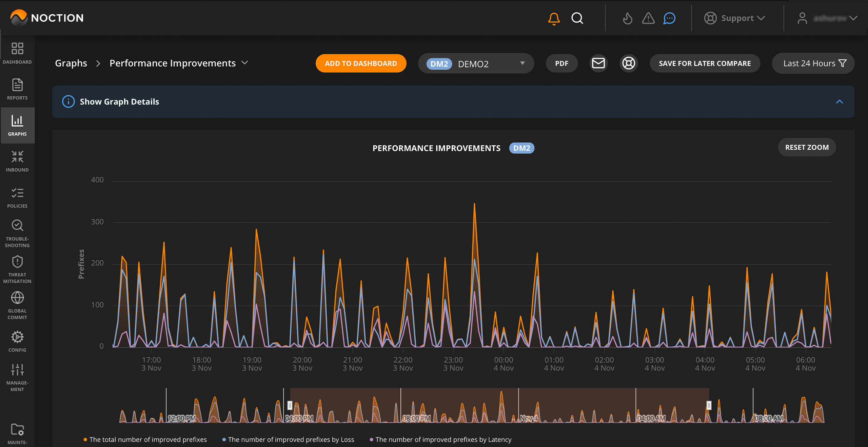The width and height of the screenshot is (868, 447).
Task: Toggle total improved prefixes legend series
Action: click(x=148, y=440)
